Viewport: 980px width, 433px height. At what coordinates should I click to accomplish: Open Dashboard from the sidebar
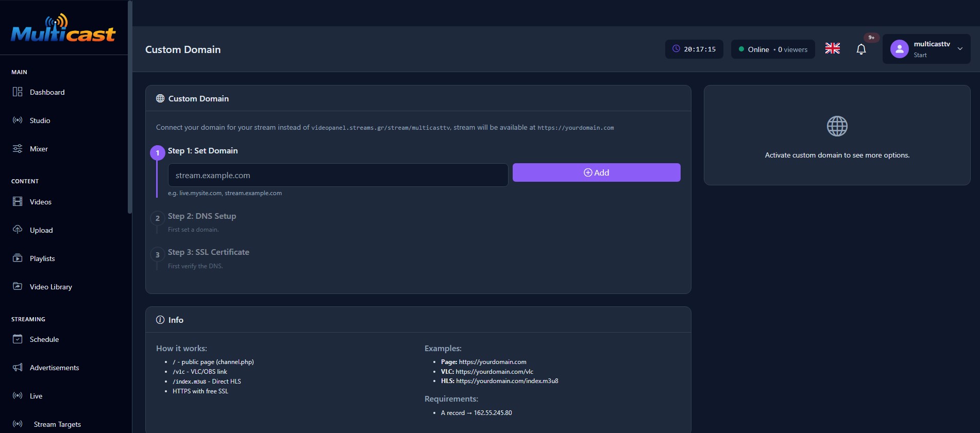point(47,92)
